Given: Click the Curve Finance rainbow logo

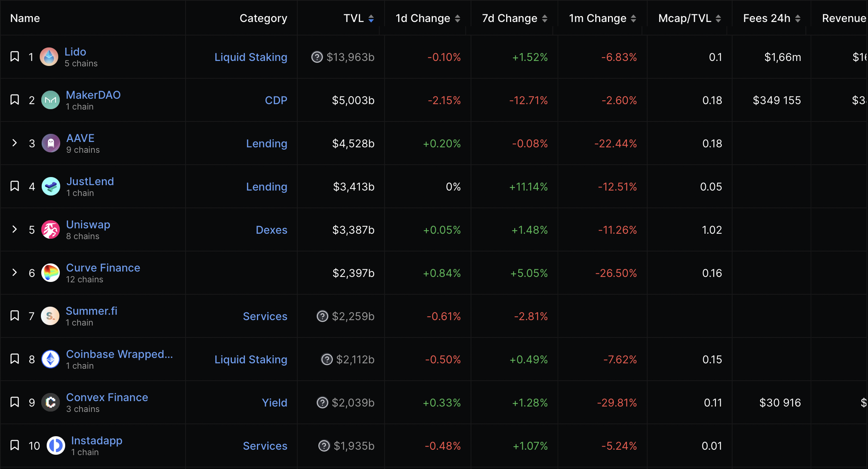Looking at the screenshot, I should [51, 273].
